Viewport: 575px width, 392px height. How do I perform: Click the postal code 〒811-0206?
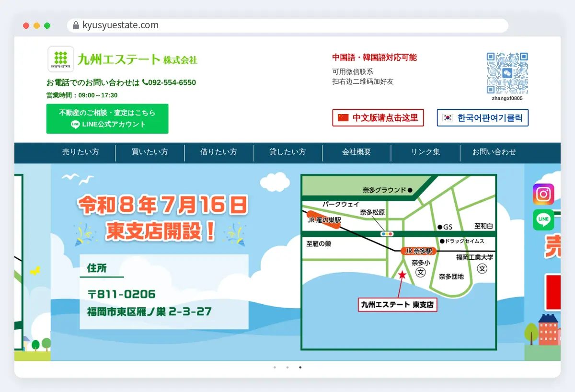[122, 294]
